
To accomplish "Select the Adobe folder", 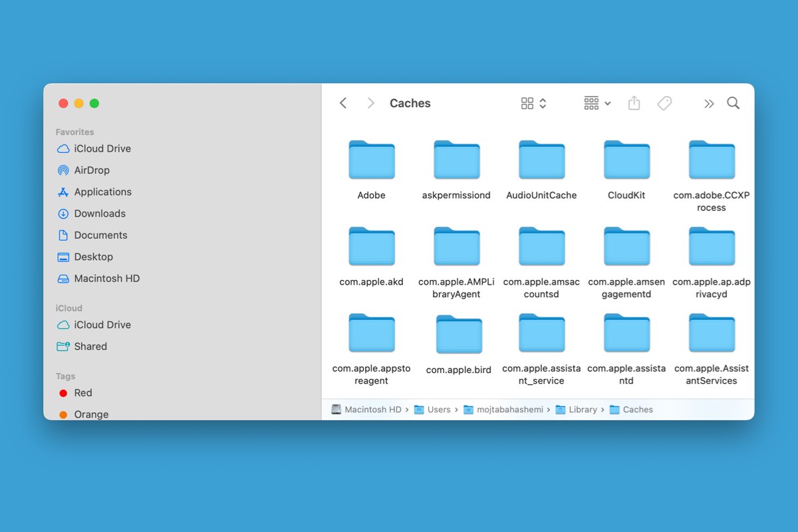I will coord(371,160).
